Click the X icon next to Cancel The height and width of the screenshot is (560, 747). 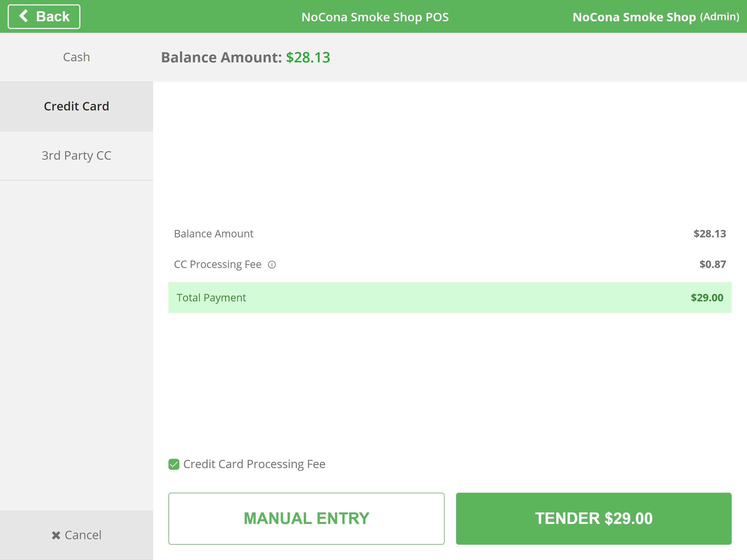56,535
